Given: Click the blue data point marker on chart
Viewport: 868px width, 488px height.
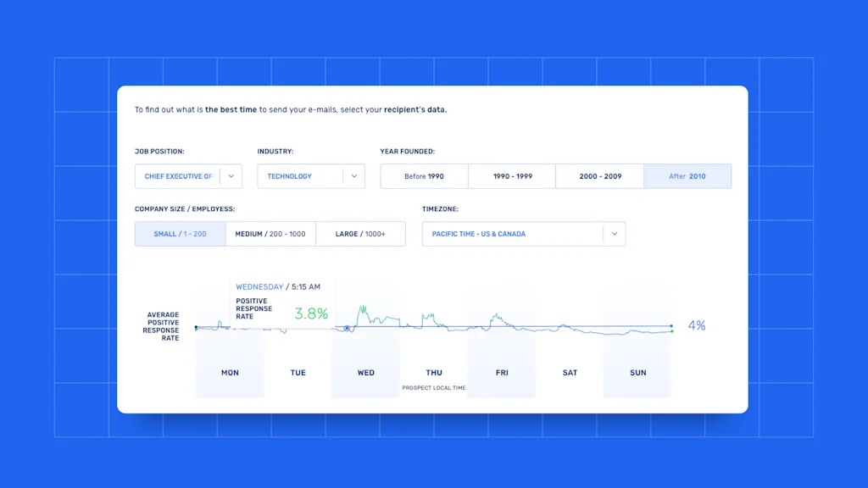Looking at the screenshot, I should click(x=347, y=328).
